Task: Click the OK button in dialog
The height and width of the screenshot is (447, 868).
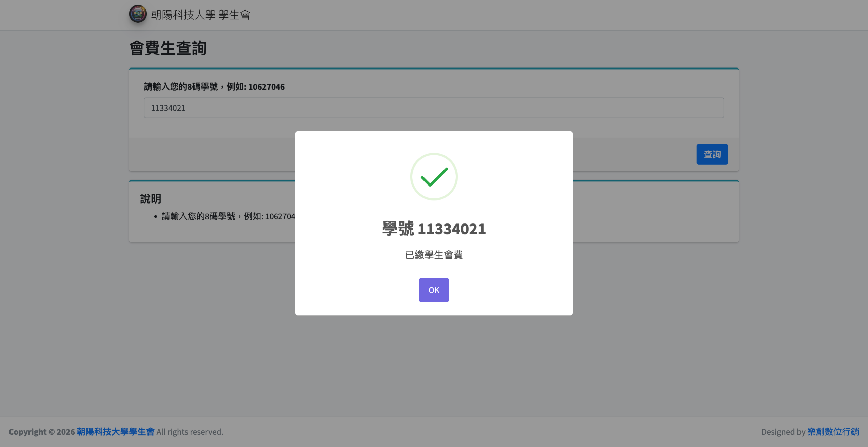Action: pos(434,290)
